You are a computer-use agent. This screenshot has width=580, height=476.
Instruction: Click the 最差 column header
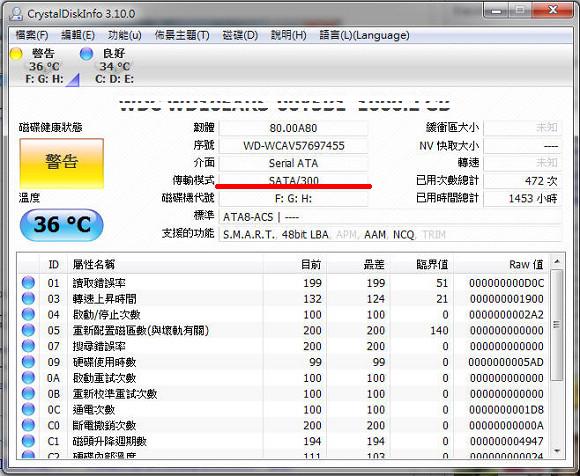358,264
